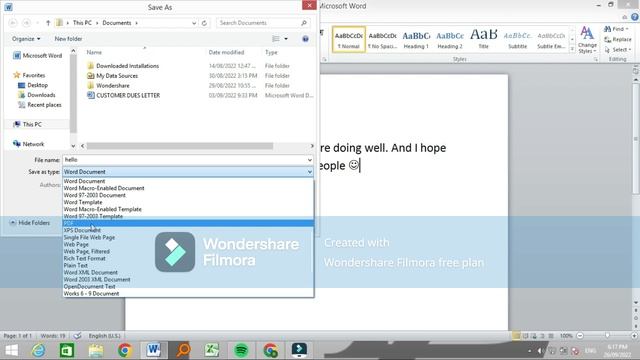
Task: Click New folder button
Action: coord(68,39)
